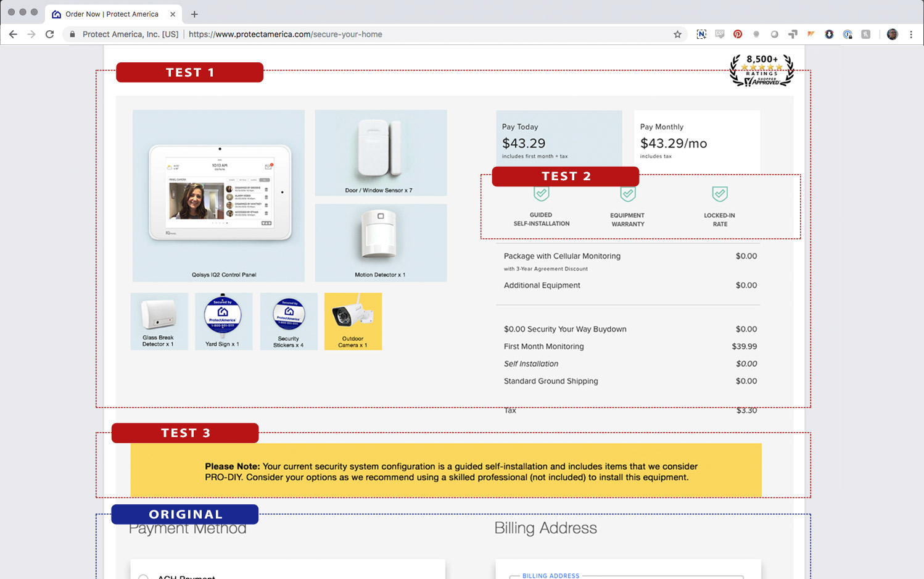The width and height of the screenshot is (924, 579).
Task: Select the Order Now | Protect America tab
Action: coord(112,14)
